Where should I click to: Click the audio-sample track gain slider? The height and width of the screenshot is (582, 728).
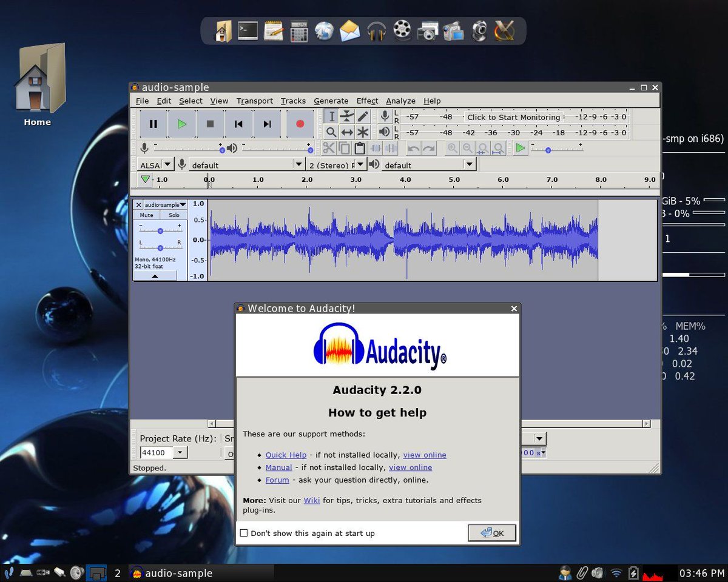160,230
